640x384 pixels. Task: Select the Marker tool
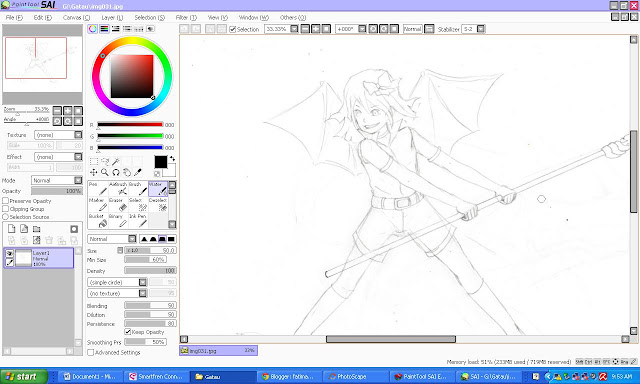tap(98, 204)
